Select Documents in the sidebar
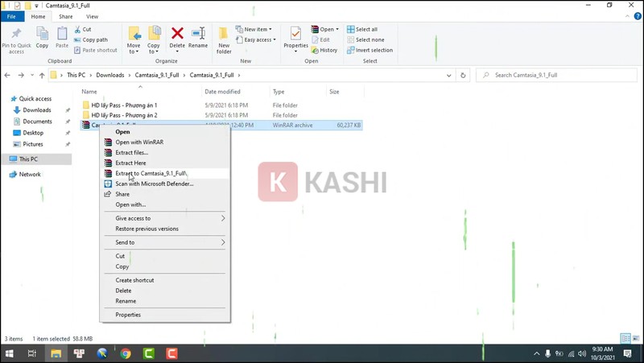Viewport: 644px width, 363px height. (37, 122)
